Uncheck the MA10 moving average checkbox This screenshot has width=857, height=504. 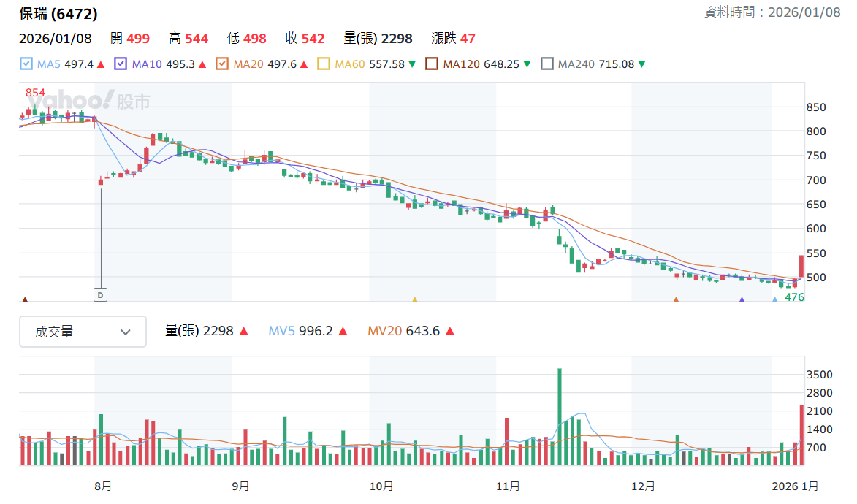(x=121, y=64)
